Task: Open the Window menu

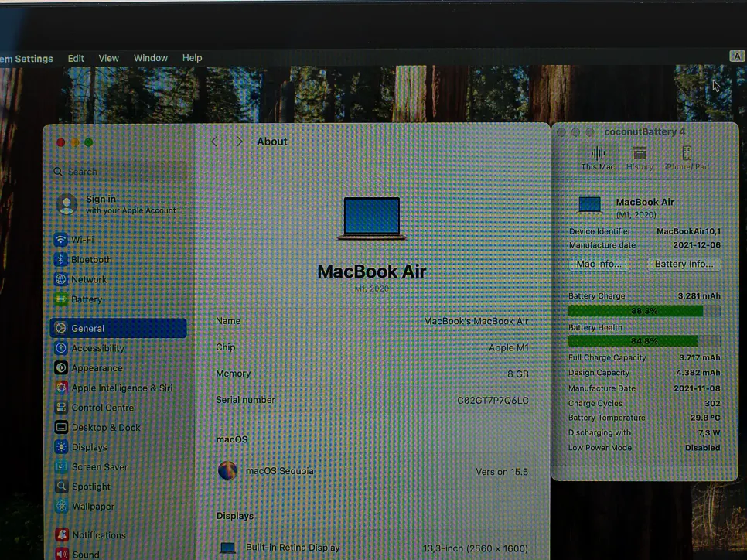Action: [151, 58]
